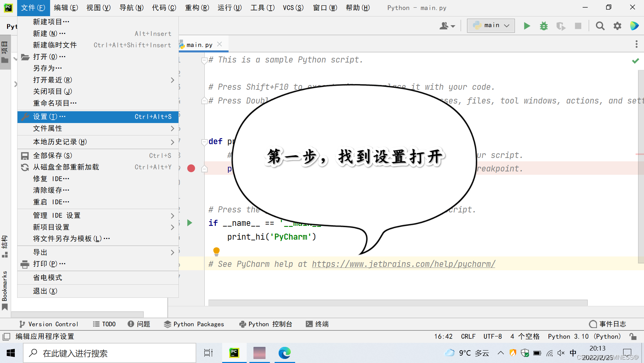Open the main run configuration dropdown
Screen dimensions: 644x363
pos(490,25)
